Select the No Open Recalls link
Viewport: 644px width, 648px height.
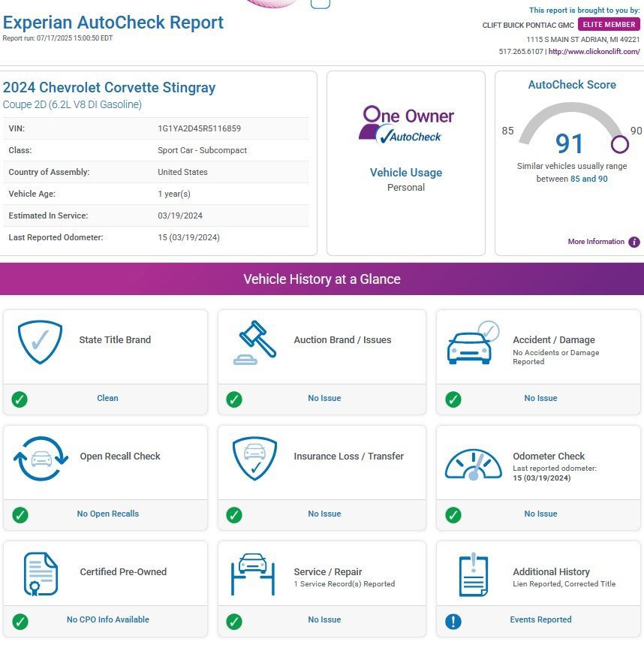point(108,514)
